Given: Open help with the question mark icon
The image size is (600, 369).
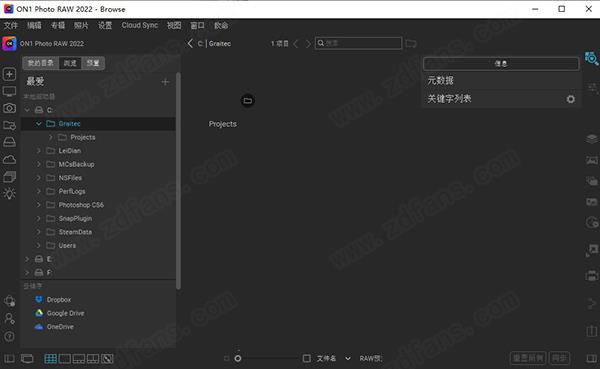Looking at the screenshot, I should tap(10, 336).
